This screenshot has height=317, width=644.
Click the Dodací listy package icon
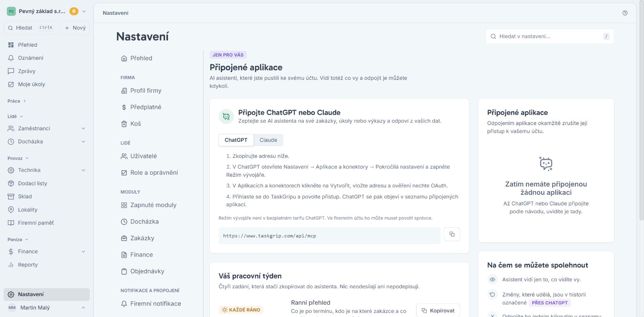[11, 183]
